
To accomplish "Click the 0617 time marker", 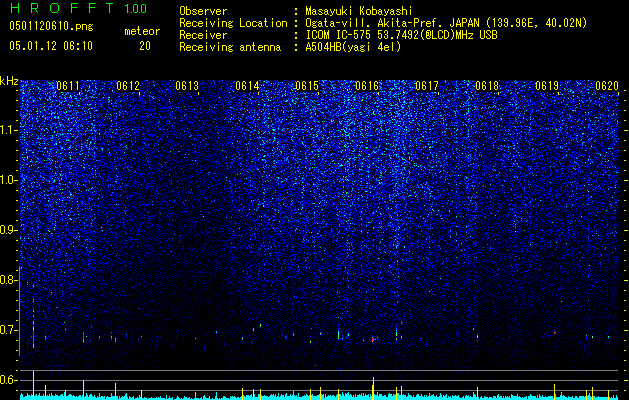I will [x=427, y=86].
